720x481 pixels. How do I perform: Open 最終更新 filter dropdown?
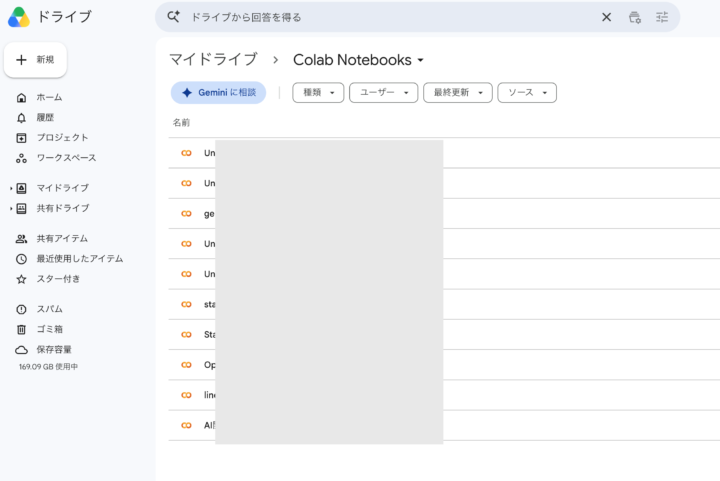pos(458,93)
